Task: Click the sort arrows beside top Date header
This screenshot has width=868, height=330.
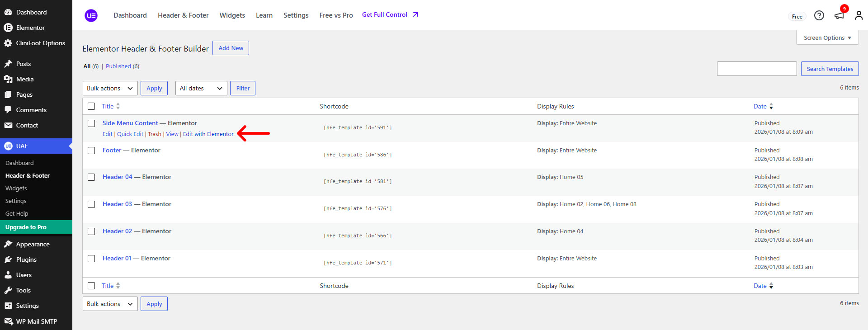Action: 771,106
